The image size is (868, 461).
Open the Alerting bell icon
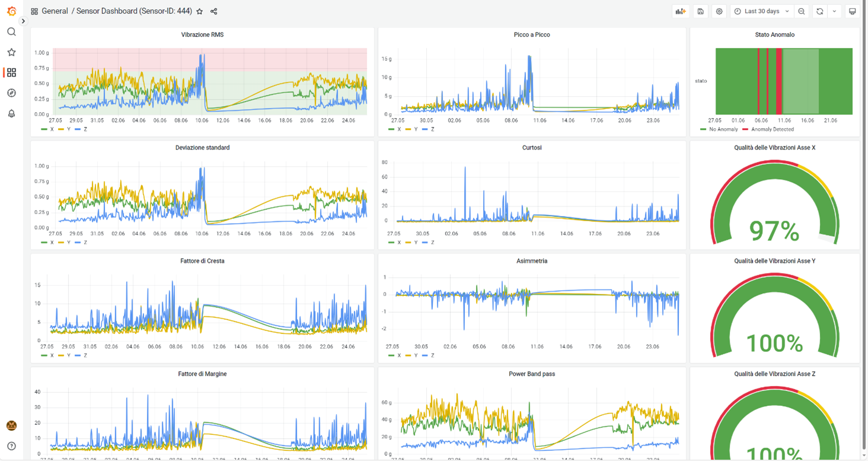[11, 113]
